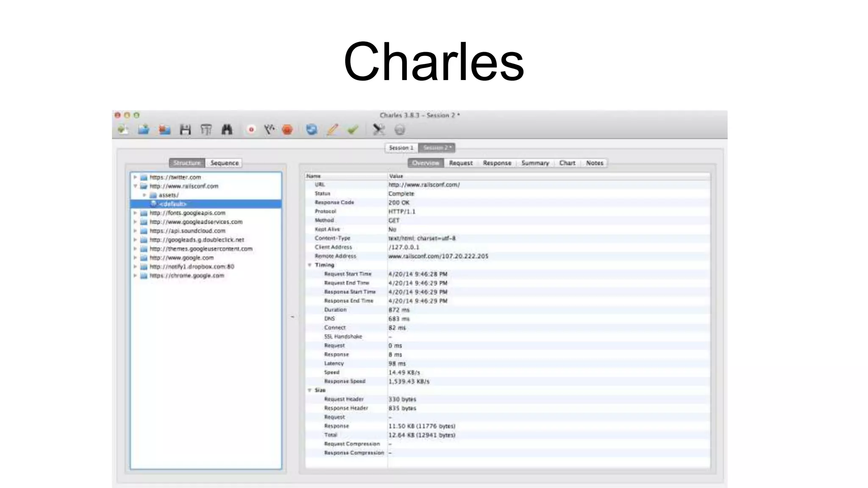Open the Chart tab

[x=567, y=163]
